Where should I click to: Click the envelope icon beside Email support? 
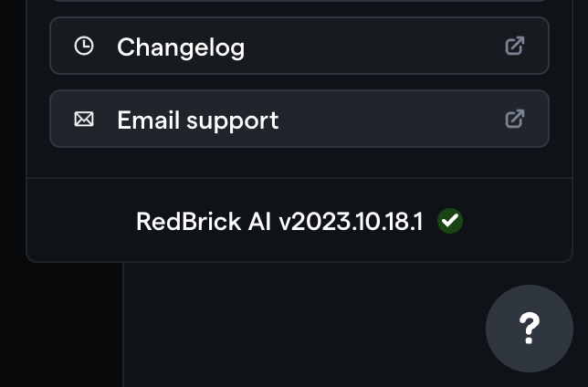click(84, 120)
